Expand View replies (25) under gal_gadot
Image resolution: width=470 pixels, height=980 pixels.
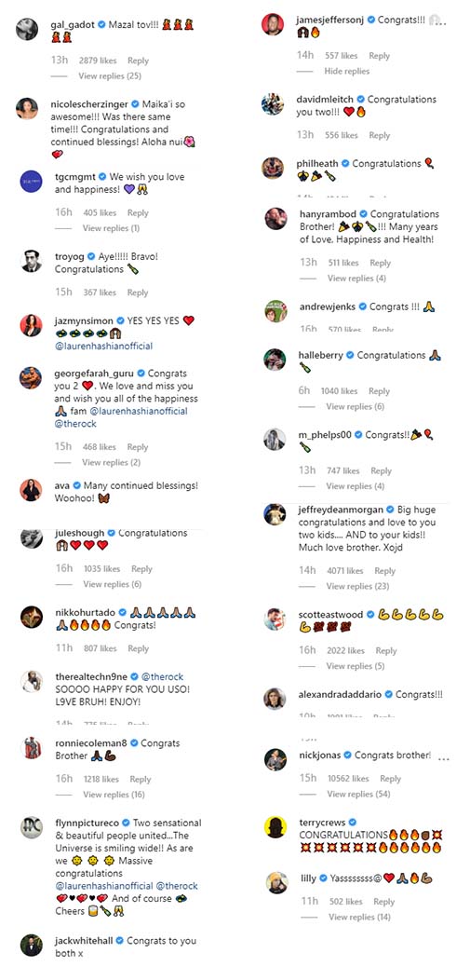point(110,75)
